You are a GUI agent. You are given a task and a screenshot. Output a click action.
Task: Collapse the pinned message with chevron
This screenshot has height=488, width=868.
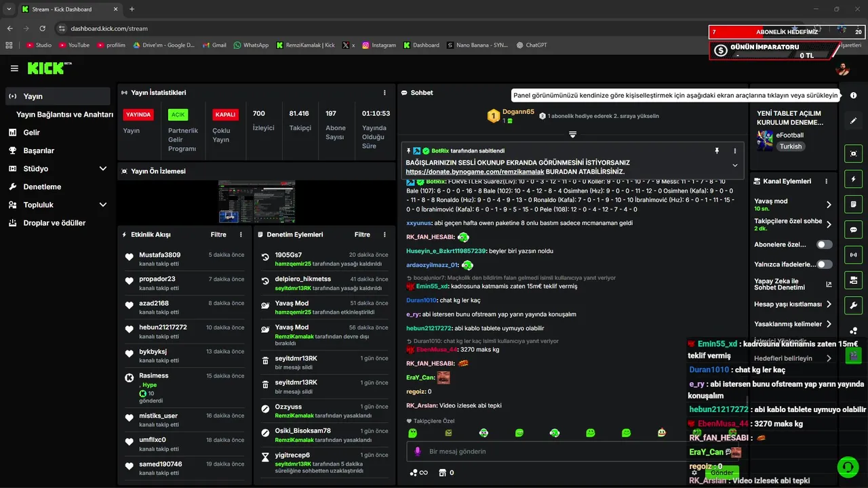[x=735, y=165]
